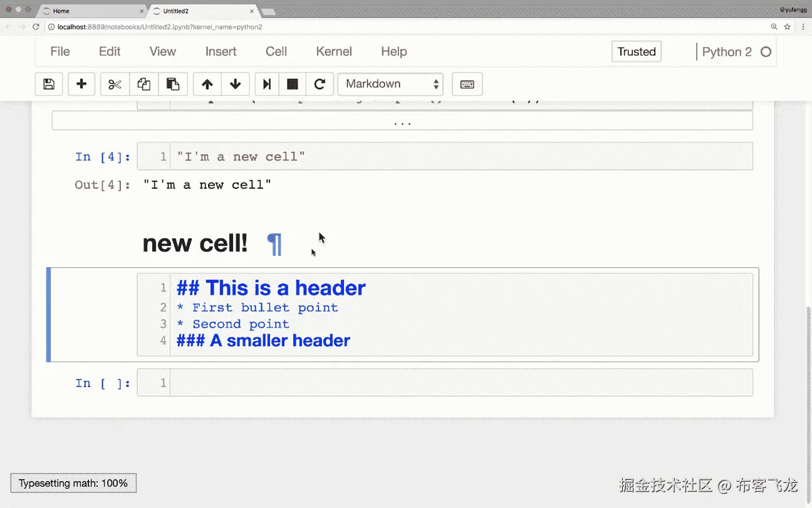Open the Help menu
This screenshot has width=812, height=508.
(x=394, y=51)
